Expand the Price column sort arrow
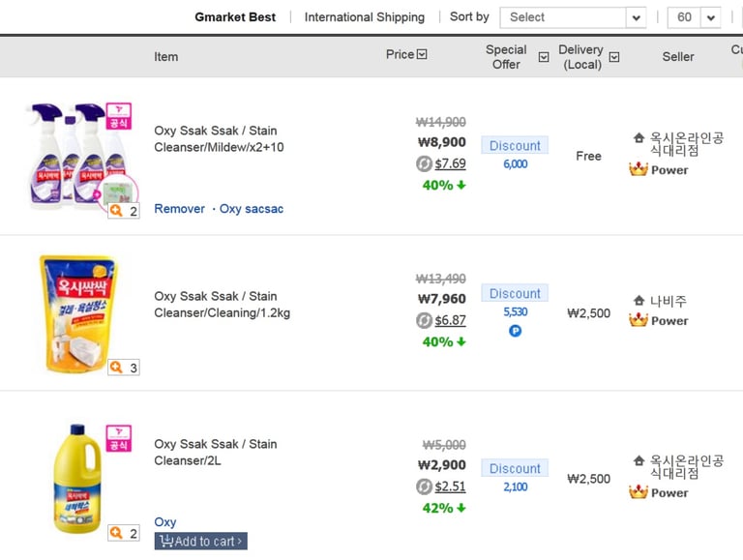 coord(422,54)
